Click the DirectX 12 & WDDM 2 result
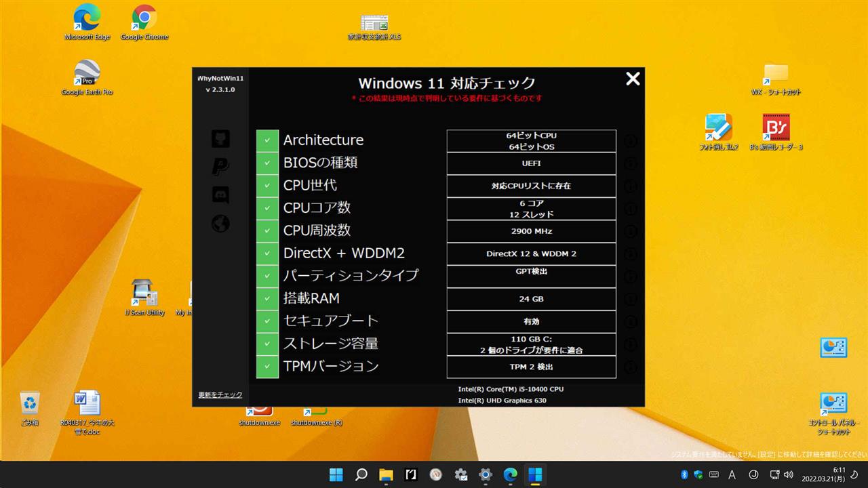Viewport: 868px width, 488px height. pos(532,253)
